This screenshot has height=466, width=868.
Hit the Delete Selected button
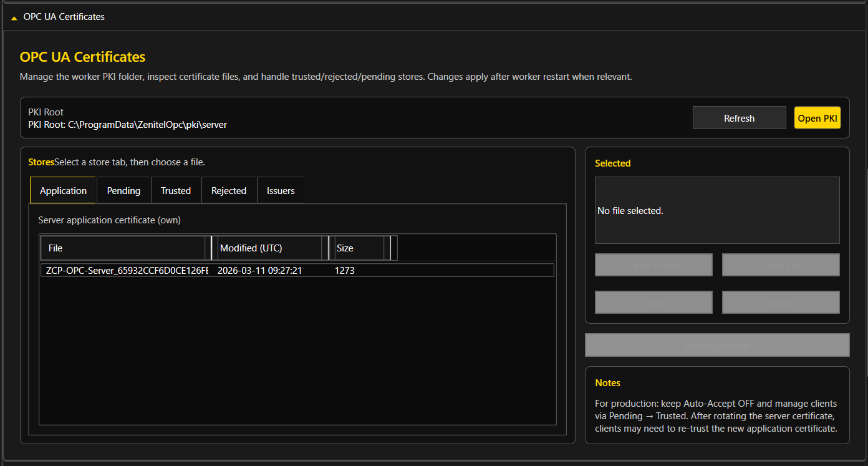(717, 345)
